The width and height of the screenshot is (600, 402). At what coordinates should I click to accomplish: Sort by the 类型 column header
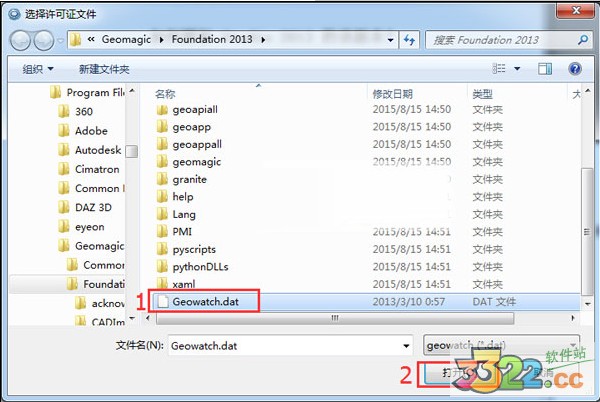pos(482,94)
